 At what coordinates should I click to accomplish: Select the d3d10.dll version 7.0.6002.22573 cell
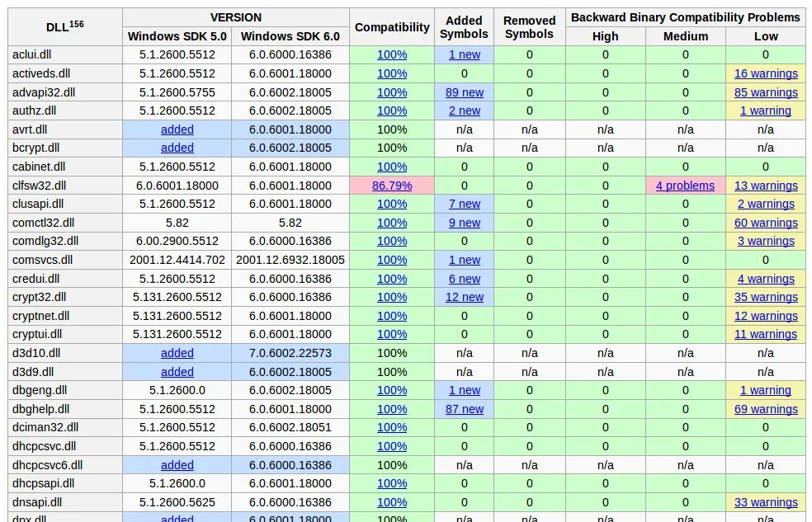[290, 353]
